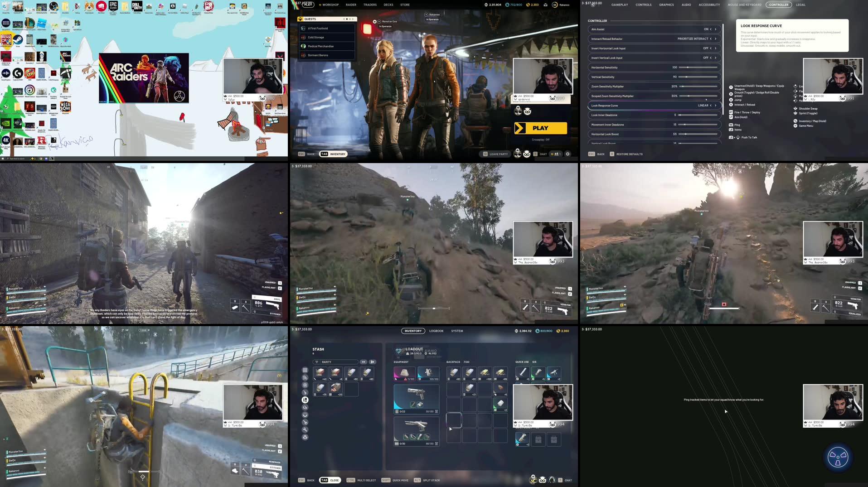Viewport: 868px width, 487px height.
Task: Select the grid view category in Stash sidebar
Action: click(305, 371)
